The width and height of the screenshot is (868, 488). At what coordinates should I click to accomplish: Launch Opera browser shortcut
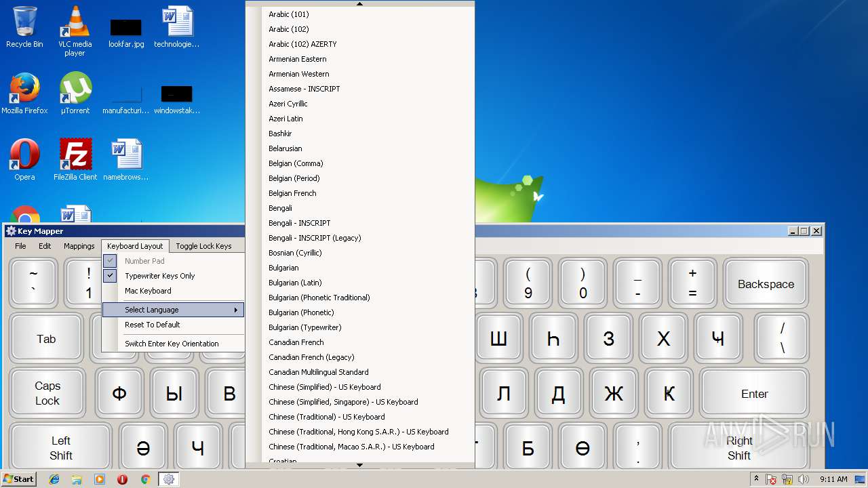click(x=24, y=160)
